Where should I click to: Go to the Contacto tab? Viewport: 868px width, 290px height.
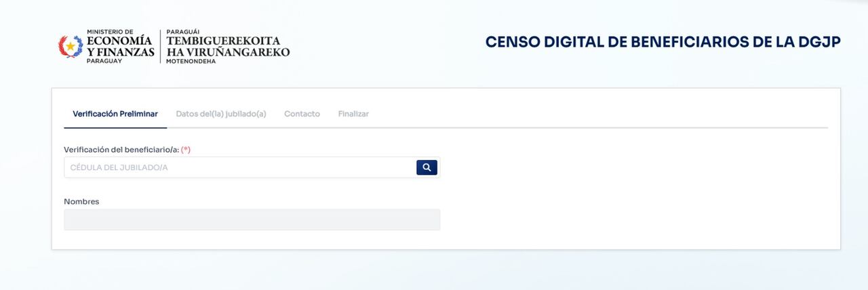coord(302,114)
